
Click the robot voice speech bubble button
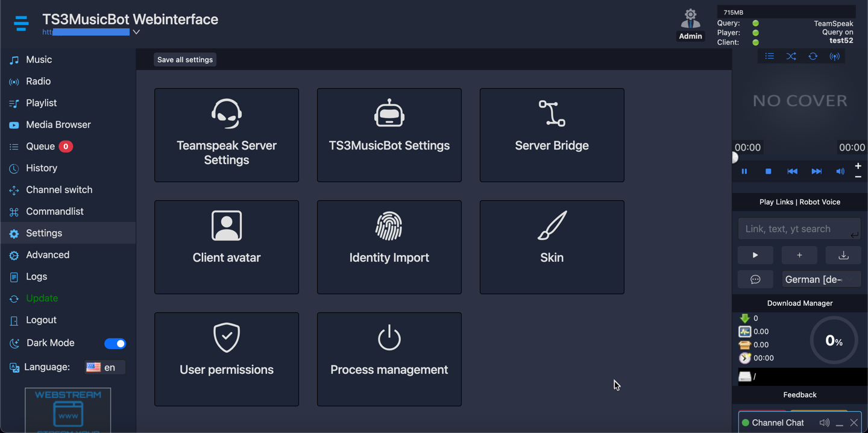755,279
